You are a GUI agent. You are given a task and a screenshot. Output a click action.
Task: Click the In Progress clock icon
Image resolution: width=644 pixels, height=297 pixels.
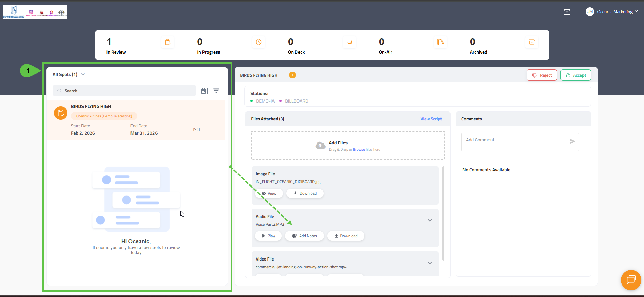(259, 42)
